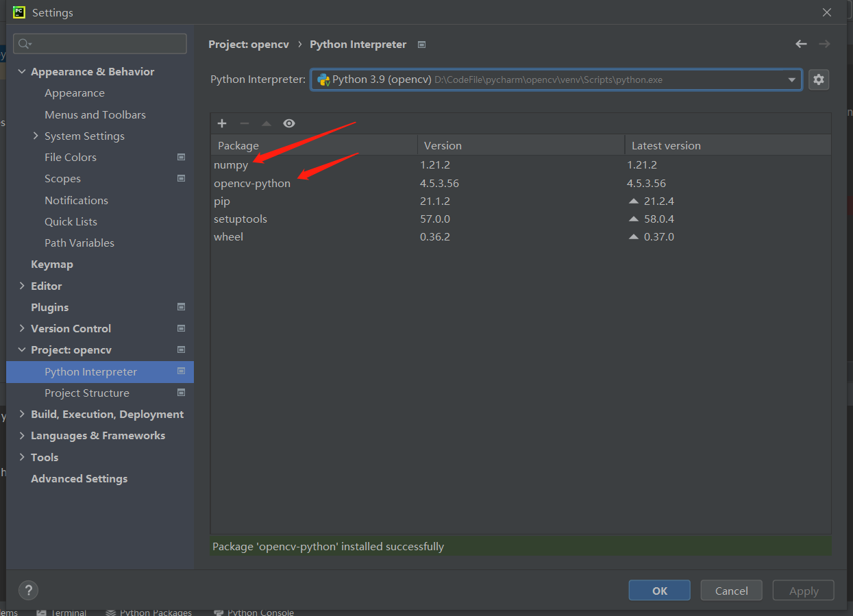This screenshot has height=616, width=853.
Task: Open the Python Interpreter dropdown
Action: [x=556, y=79]
